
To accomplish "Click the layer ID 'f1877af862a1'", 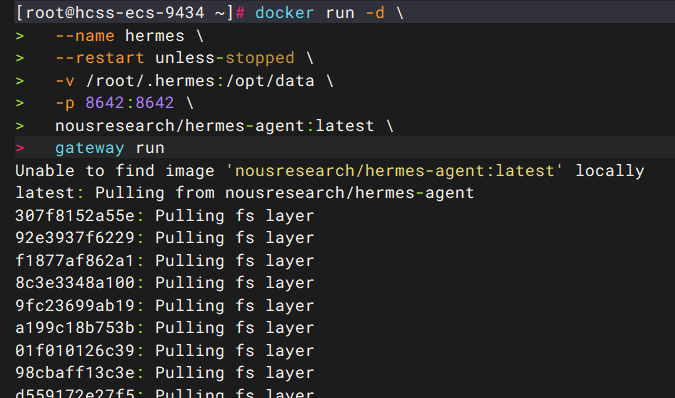I will (74, 260).
